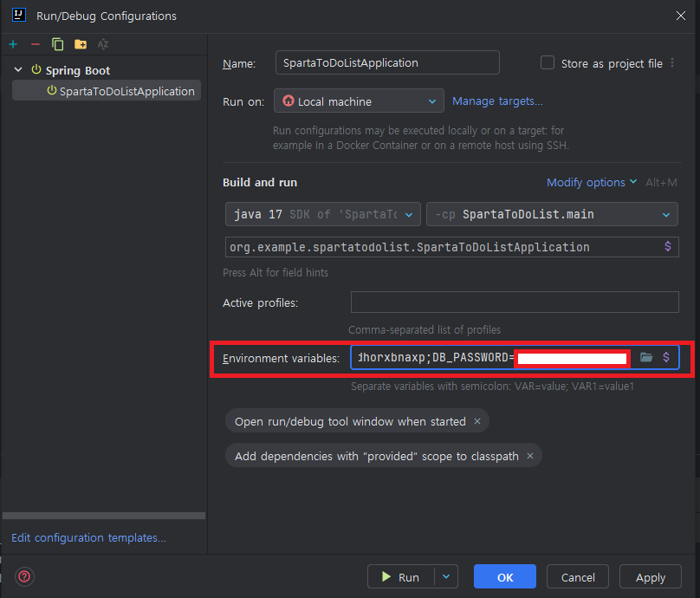Screen dimensions: 700x598
Task: Focus the Active profiles input field
Action: point(515,302)
